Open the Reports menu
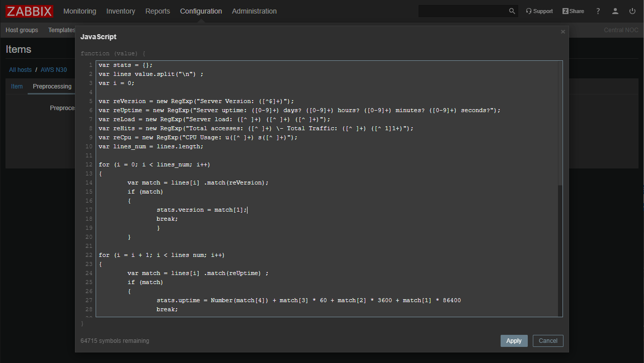 pos(157,11)
